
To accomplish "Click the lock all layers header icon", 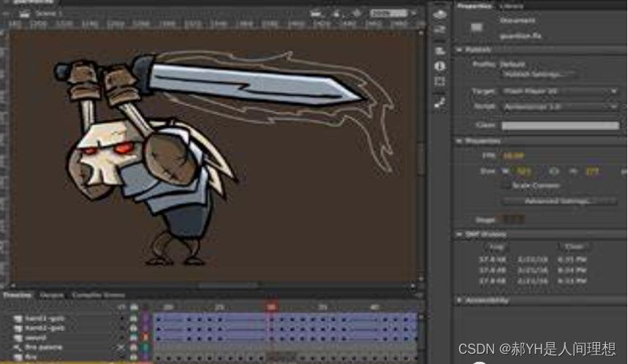I will (x=134, y=307).
